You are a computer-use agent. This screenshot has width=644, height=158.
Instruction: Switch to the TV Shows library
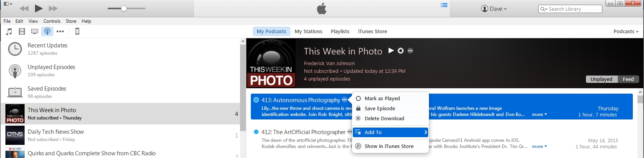coord(35,32)
